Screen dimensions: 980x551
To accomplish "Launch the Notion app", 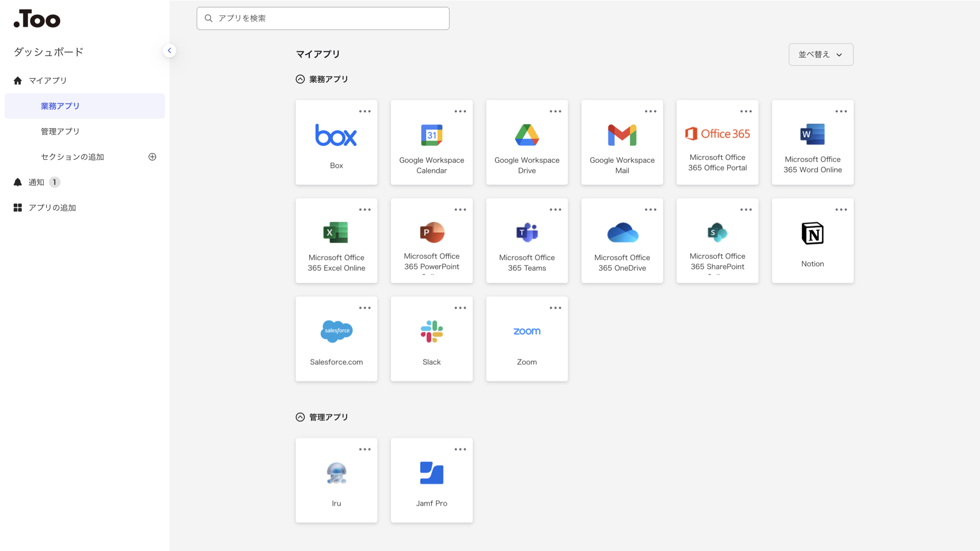I will click(x=812, y=241).
